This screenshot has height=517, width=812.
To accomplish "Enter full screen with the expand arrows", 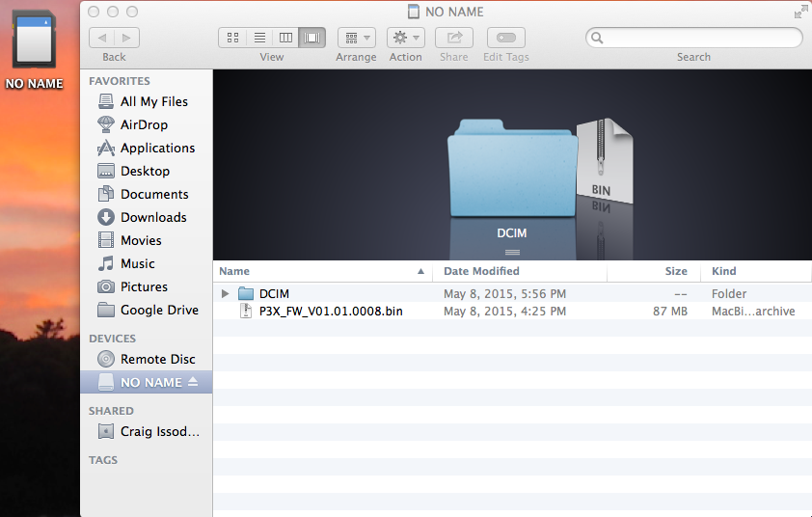I will coord(800,12).
